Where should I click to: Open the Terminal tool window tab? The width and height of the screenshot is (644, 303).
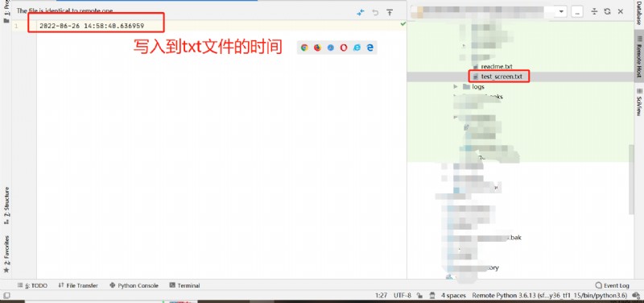coord(184,285)
